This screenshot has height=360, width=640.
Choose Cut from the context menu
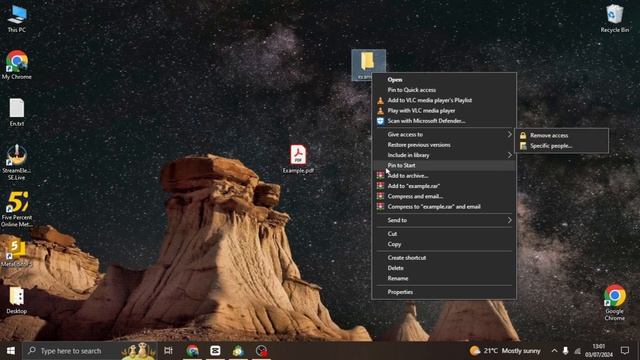coord(444,234)
